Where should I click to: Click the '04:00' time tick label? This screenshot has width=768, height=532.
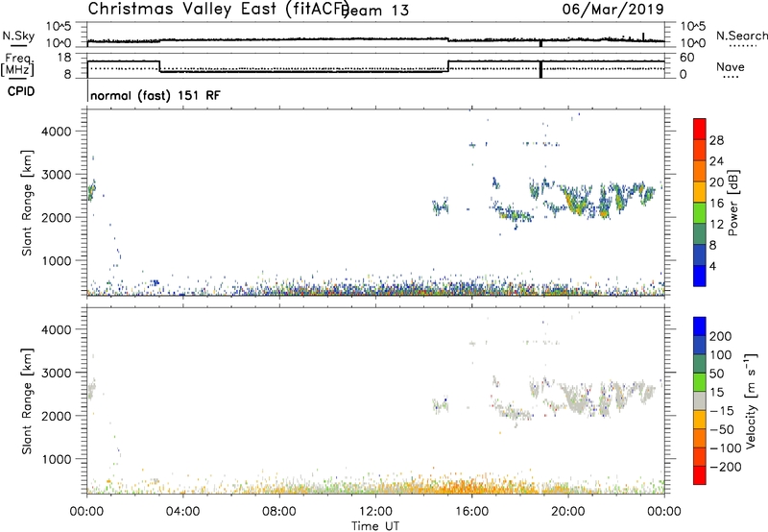[x=183, y=512]
